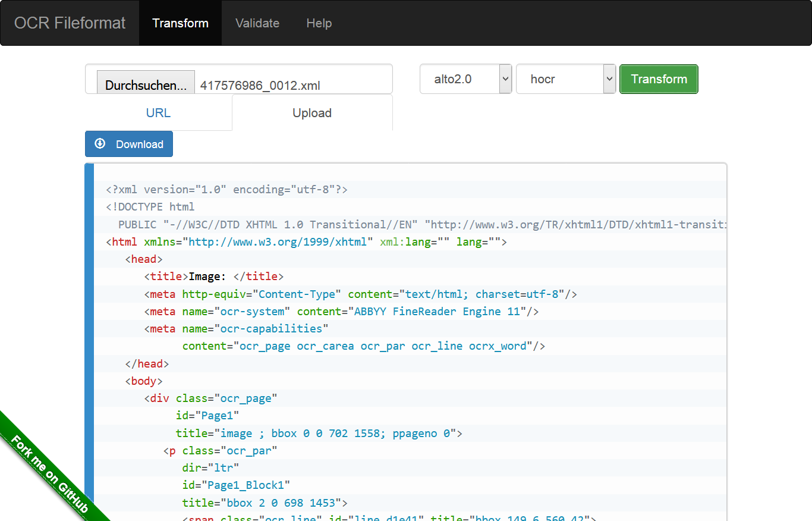Switch to the Validate page
This screenshot has width=812, height=521.
point(257,23)
